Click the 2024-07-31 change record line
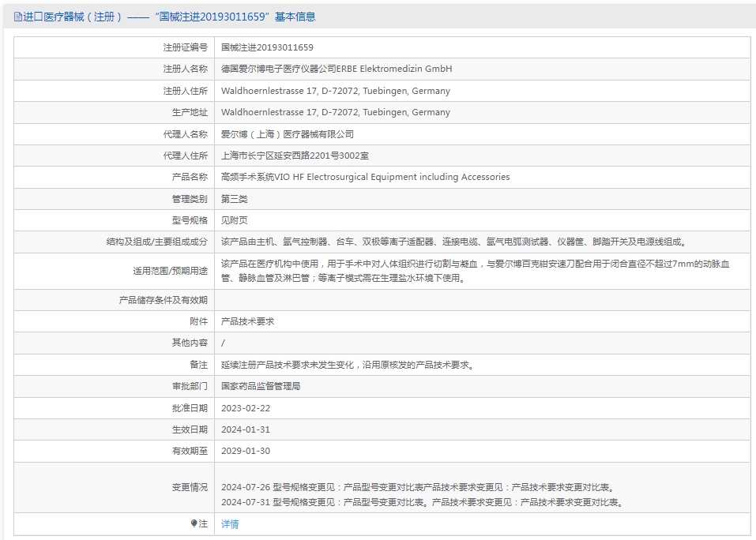The height and width of the screenshot is (540, 756). point(423,502)
